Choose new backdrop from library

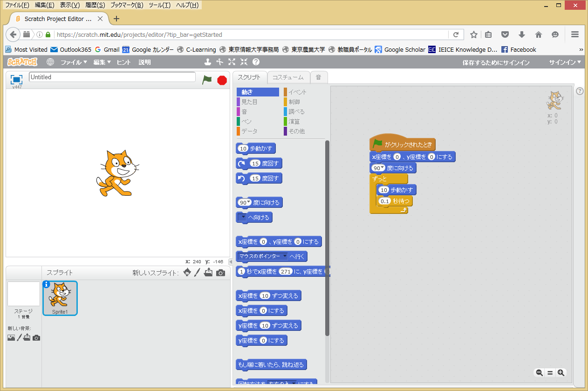click(x=11, y=337)
